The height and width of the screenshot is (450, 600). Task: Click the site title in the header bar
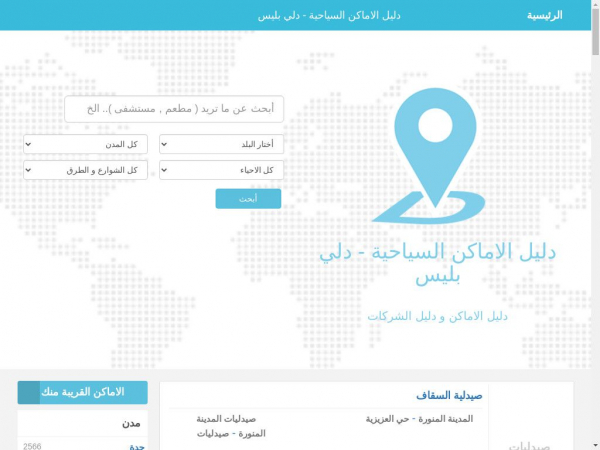[x=329, y=15]
